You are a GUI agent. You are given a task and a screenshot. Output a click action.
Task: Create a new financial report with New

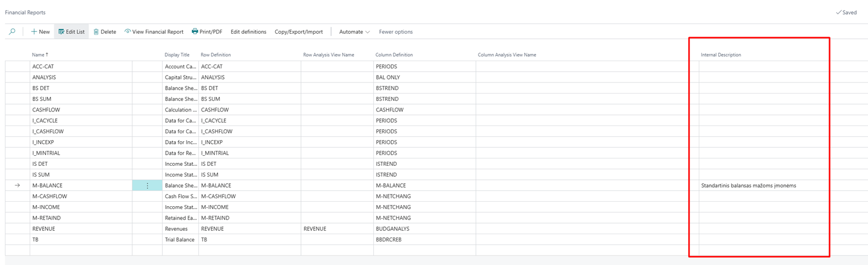tap(40, 32)
